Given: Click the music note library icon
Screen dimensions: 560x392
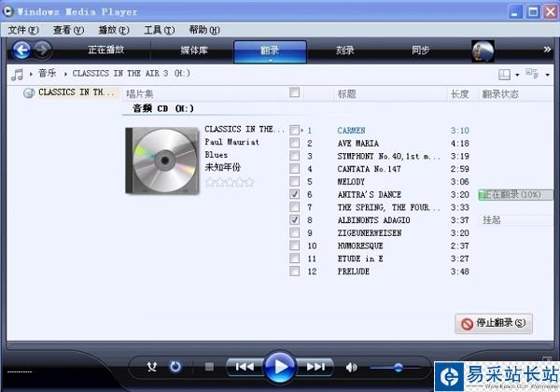Looking at the screenshot, I should point(17,75).
